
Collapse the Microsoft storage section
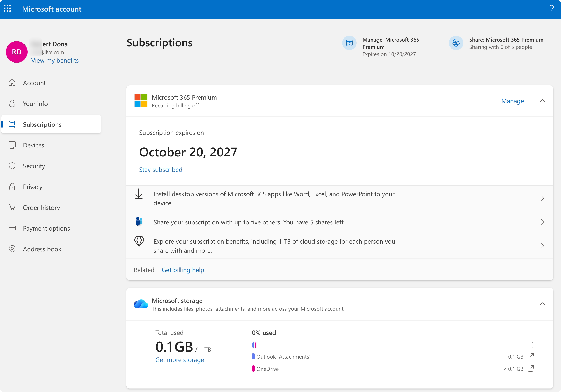[x=542, y=304]
